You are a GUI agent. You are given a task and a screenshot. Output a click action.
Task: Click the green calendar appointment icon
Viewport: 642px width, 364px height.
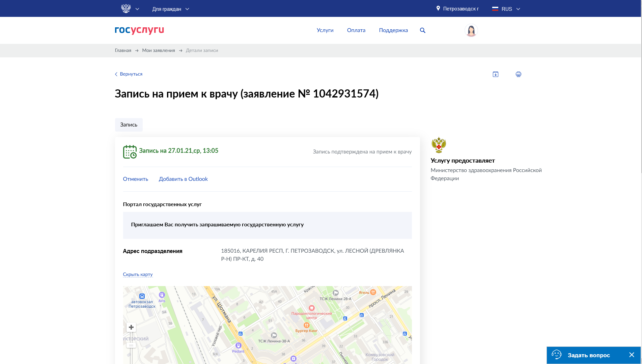pyautogui.click(x=130, y=152)
